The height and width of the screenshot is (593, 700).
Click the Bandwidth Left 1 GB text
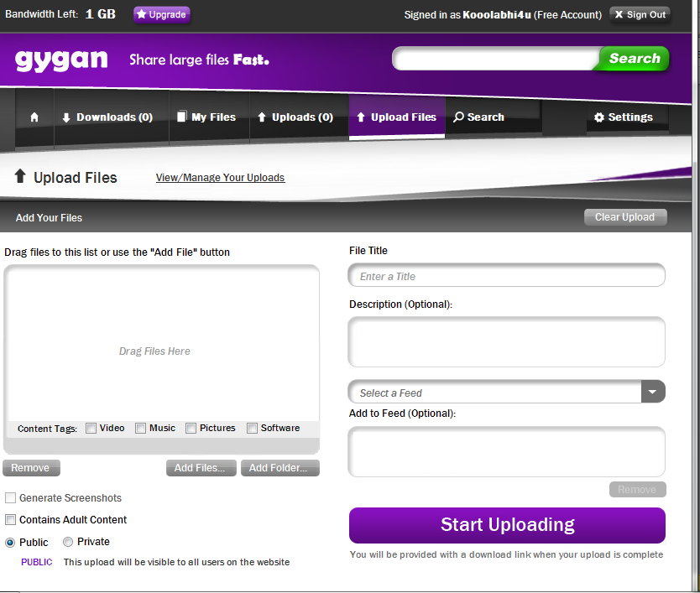pos(60,13)
